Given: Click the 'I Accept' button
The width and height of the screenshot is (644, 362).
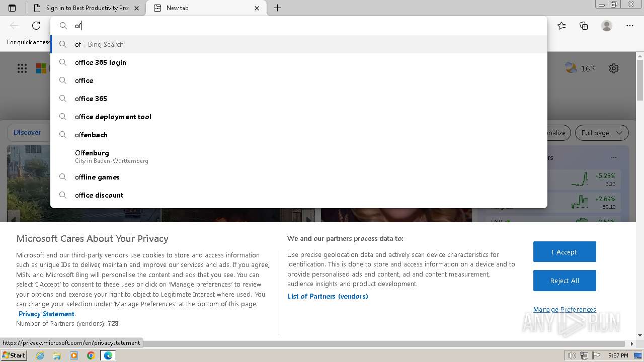Looking at the screenshot, I should point(565,252).
